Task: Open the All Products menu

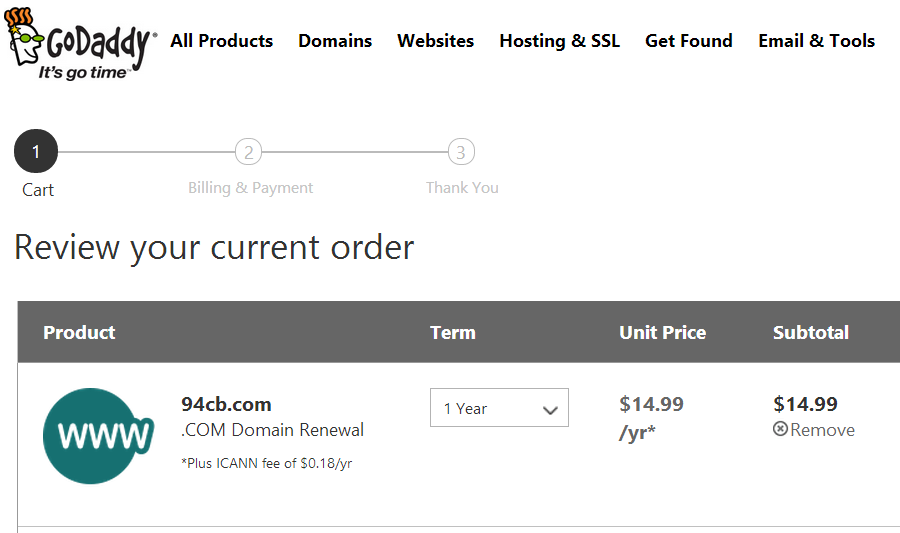Action: pos(222,41)
